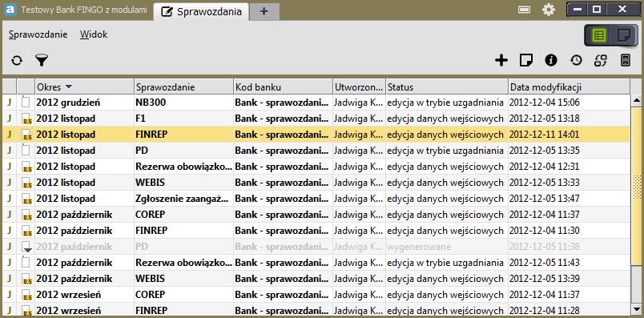Sort by Data modyfikacji column header
Screen dimensions: 644x318
click(x=569, y=87)
